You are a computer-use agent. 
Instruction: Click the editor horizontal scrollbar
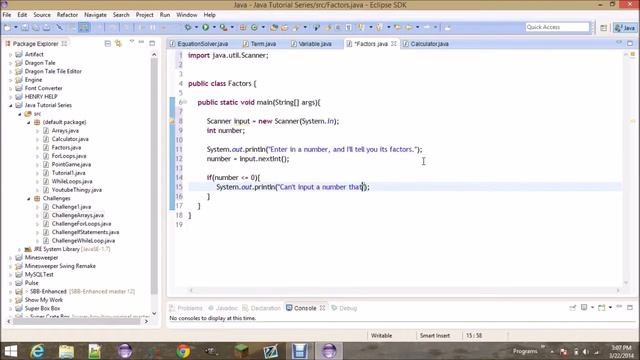pos(404,290)
